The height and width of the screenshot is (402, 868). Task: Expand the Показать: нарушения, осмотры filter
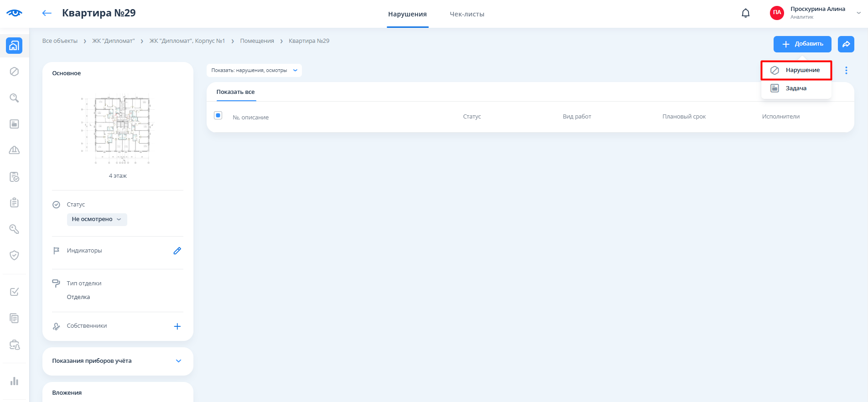coord(254,70)
